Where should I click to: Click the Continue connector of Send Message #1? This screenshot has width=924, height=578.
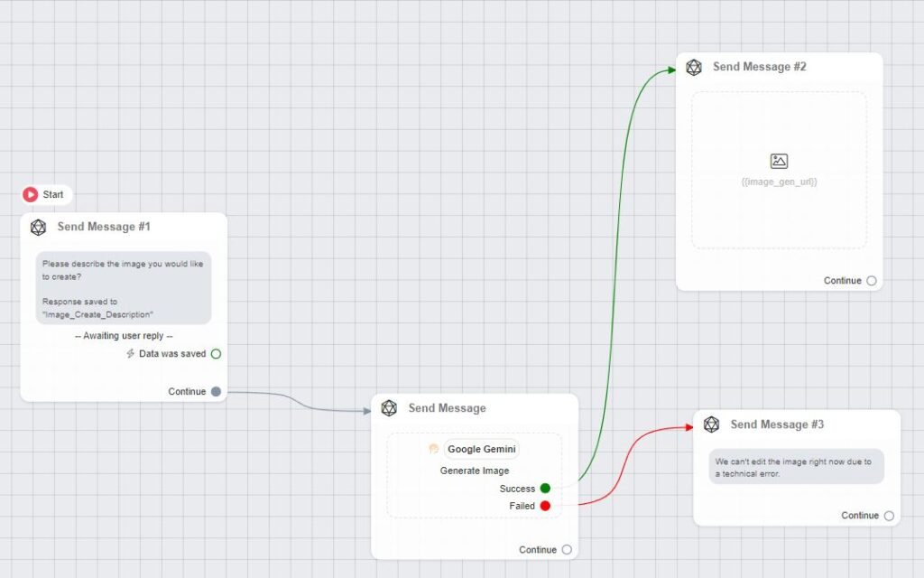click(217, 392)
